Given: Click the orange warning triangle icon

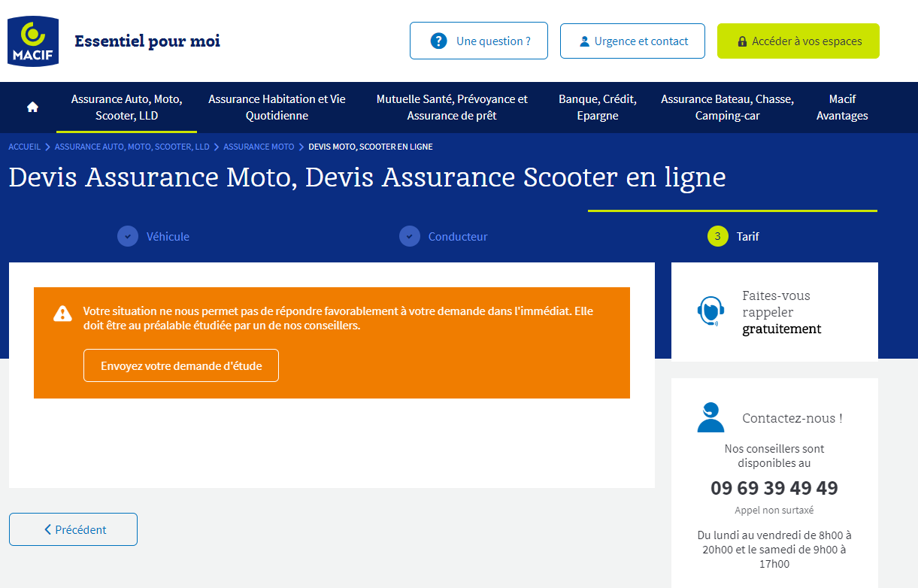Looking at the screenshot, I should click(x=62, y=314).
